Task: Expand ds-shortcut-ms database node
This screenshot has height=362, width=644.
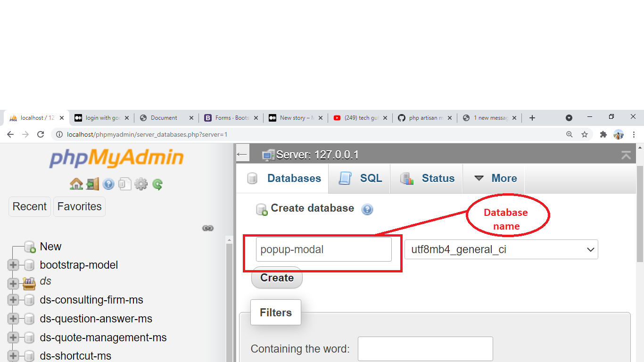Action: click(x=13, y=356)
